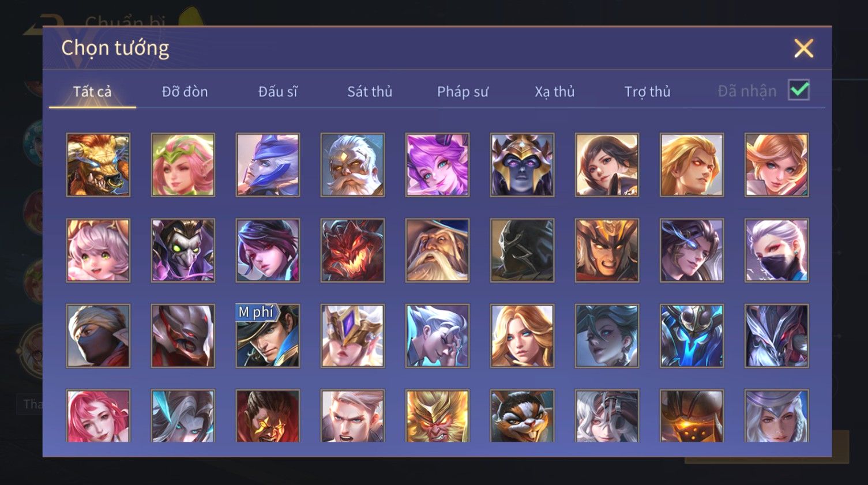The image size is (868, 485).
Task: Pick the raccoon hero portrait
Action: point(522,416)
